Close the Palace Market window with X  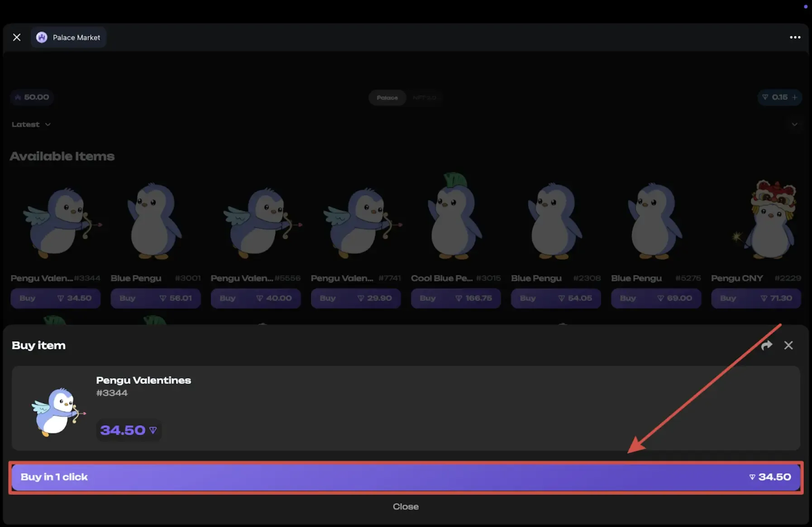coord(17,38)
